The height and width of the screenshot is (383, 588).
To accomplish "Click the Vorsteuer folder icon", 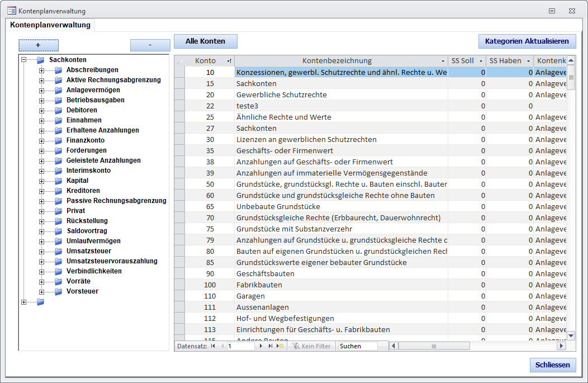I will 58,291.
